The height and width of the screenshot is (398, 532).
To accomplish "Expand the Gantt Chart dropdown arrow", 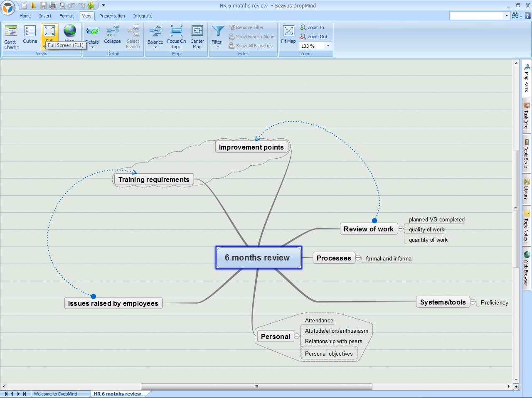I will 18,47.
